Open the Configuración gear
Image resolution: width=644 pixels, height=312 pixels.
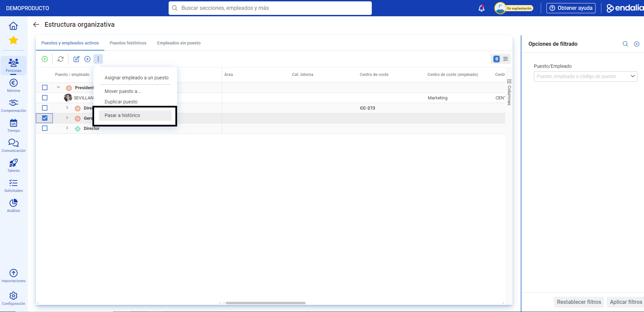(14, 298)
